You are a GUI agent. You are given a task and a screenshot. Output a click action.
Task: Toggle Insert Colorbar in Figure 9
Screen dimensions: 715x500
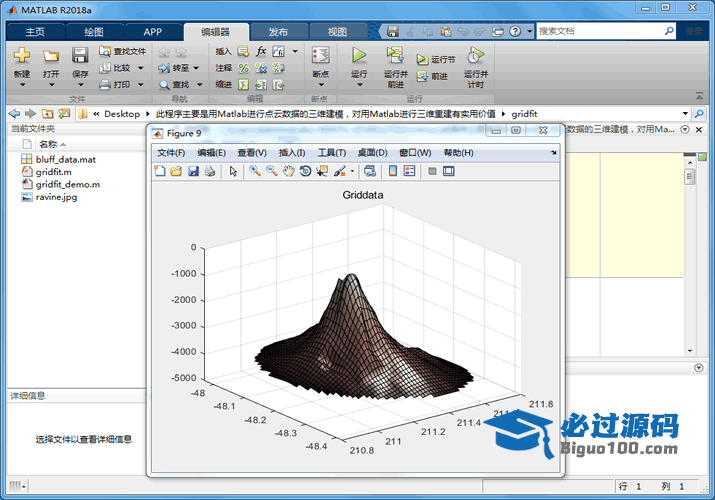pyautogui.click(x=393, y=171)
